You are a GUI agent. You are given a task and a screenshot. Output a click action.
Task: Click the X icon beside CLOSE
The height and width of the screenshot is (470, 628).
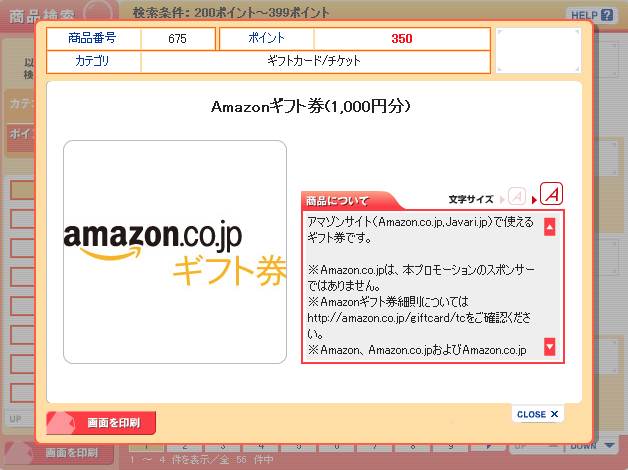tap(554, 414)
